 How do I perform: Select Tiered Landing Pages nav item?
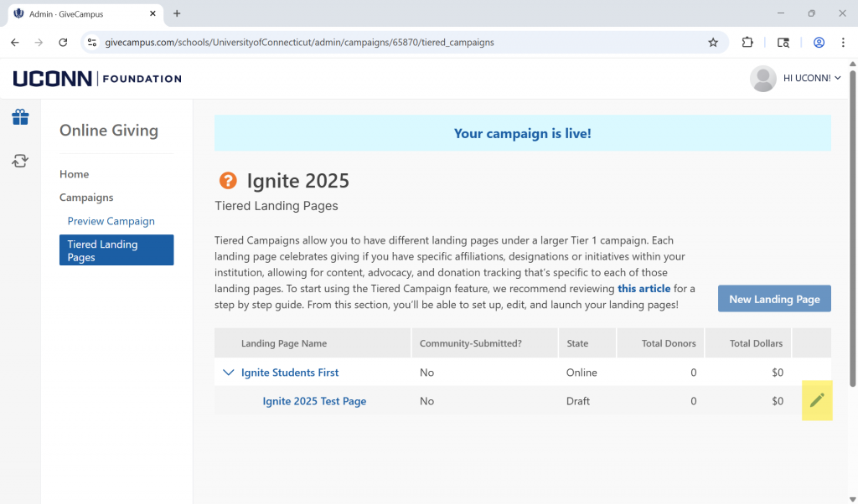click(116, 250)
